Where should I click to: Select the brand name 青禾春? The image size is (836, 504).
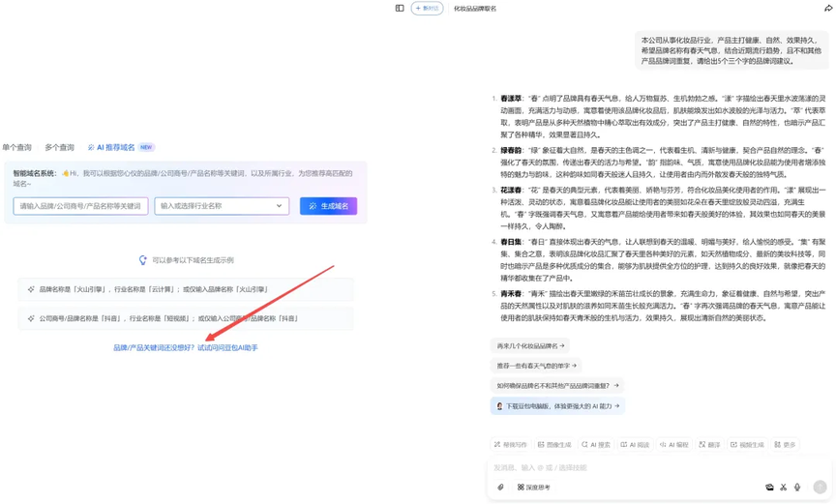[x=511, y=293]
